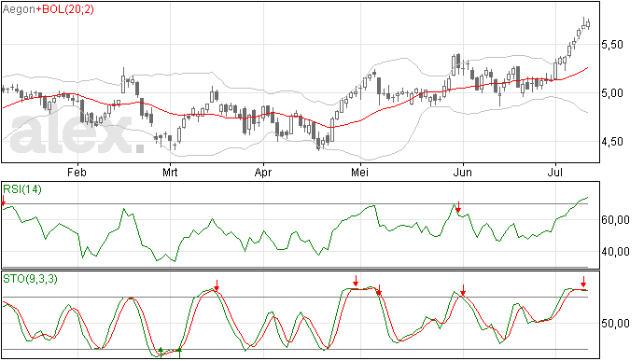Click the 50,00 stochastic axis label
This screenshot has width=644, height=361.
pos(615,324)
